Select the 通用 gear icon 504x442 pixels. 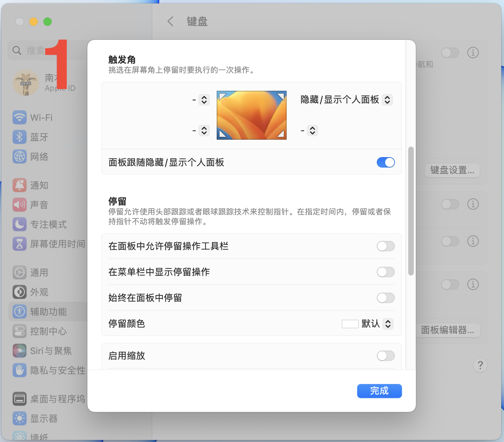(20, 272)
